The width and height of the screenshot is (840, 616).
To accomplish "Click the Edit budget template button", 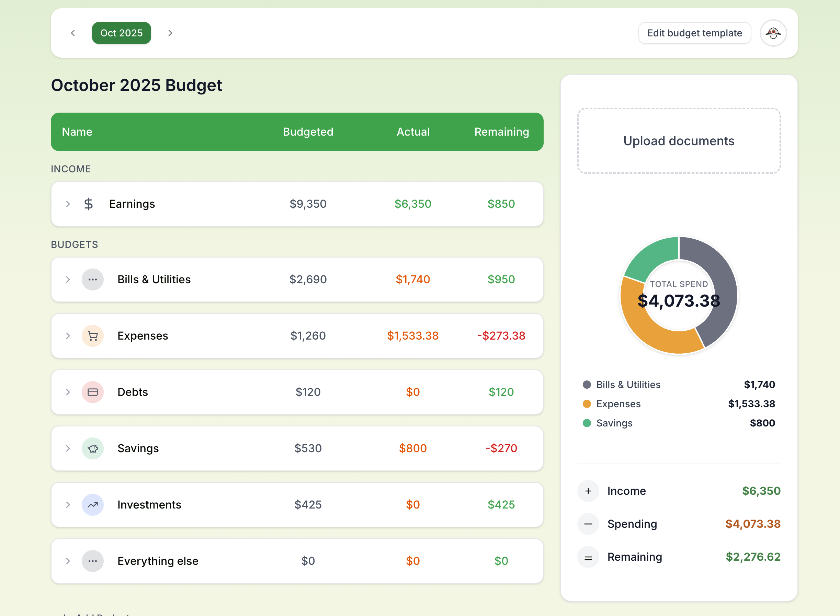I will pos(694,33).
